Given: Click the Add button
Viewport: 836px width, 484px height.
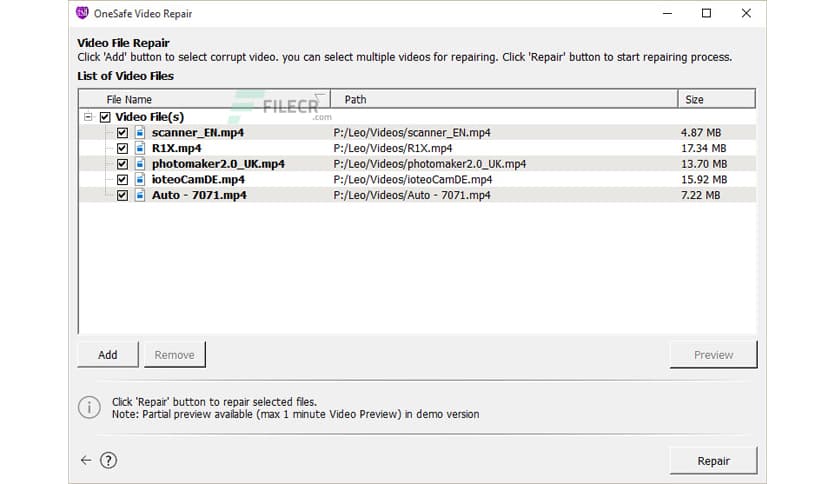Looking at the screenshot, I should click(x=108, y=355).
